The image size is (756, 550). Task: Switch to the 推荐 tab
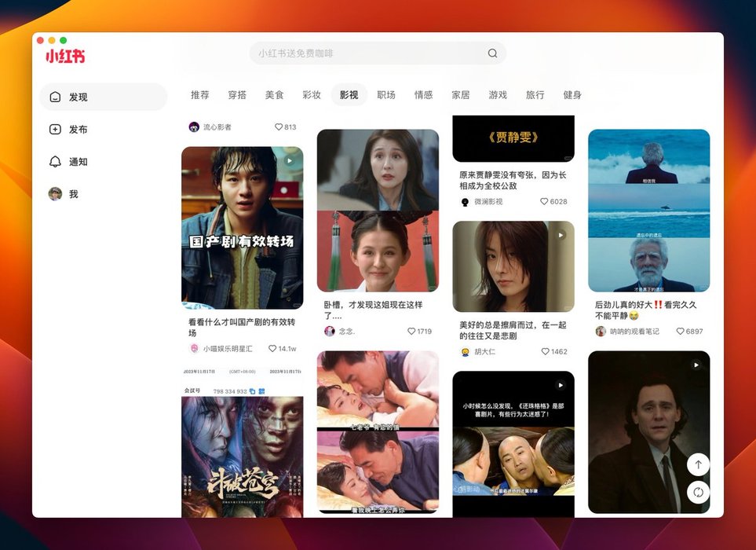[x=200, y=95]
